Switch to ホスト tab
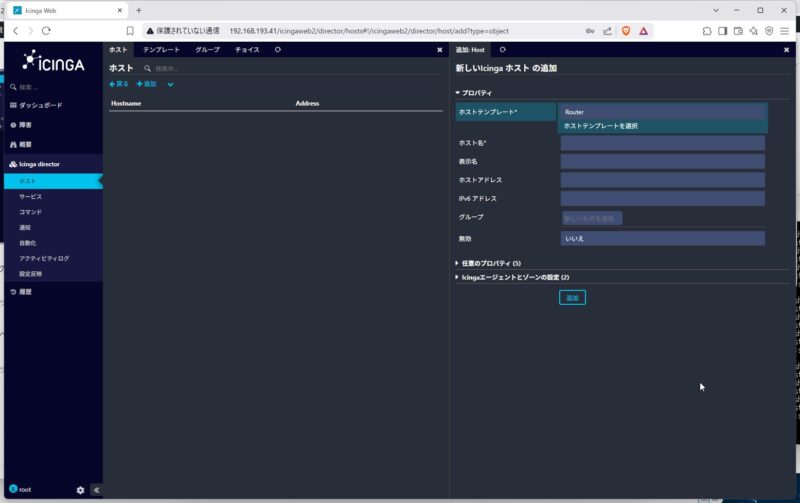Screen dimensions: 800x503 [118, 49]
